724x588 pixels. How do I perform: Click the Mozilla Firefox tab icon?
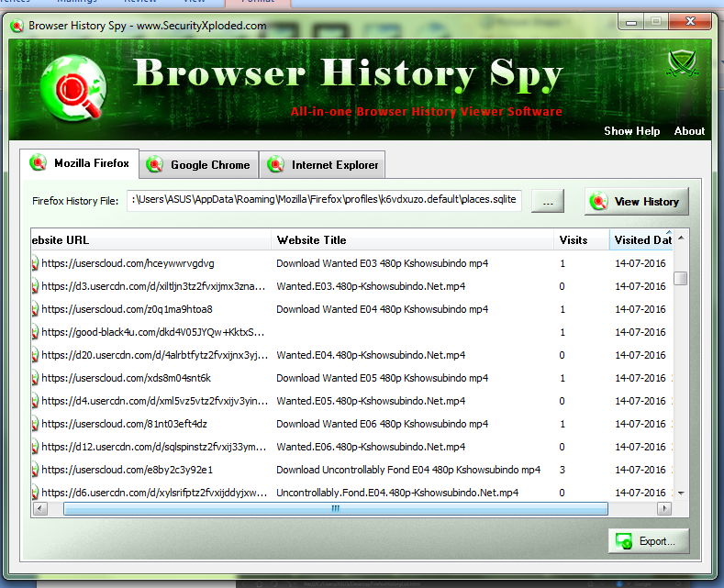click(x=38, y=162)
